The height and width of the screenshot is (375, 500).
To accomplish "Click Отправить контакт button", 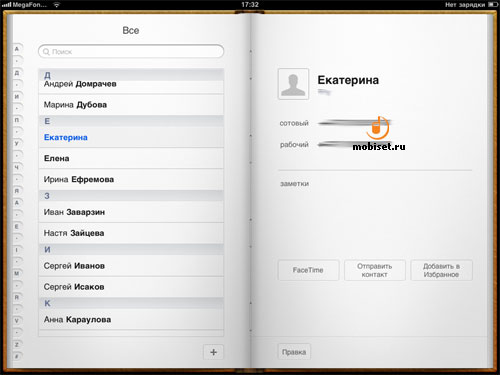I will (375, 270).
